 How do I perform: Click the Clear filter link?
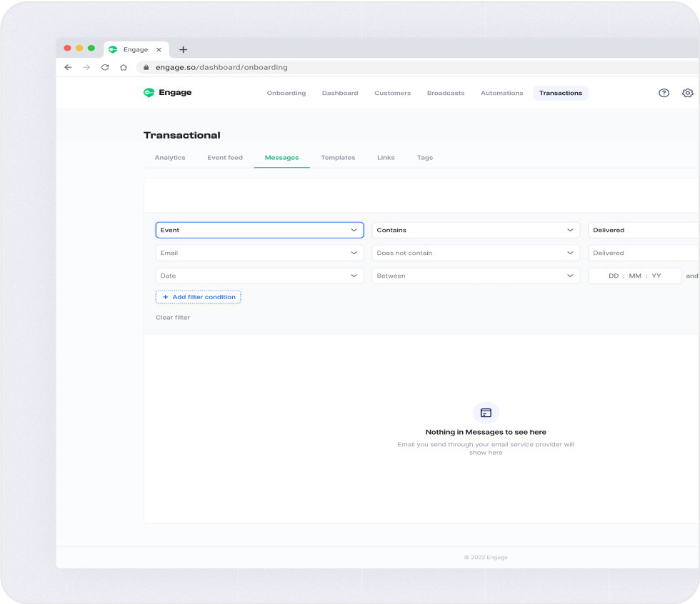point(173,318)
